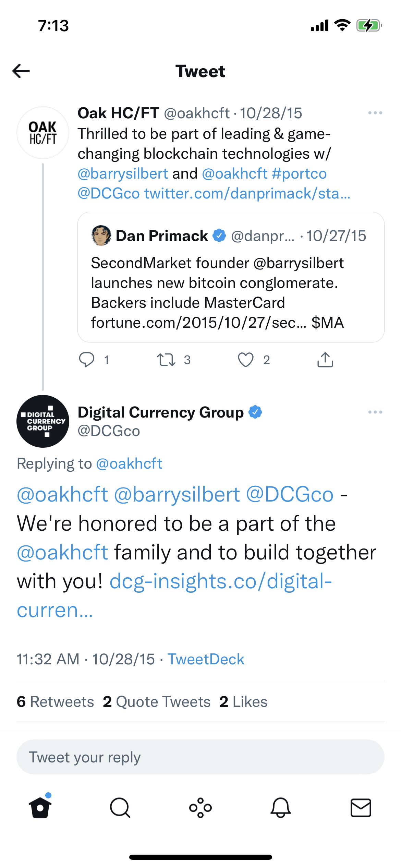This screenshot has width=401, height=868.
Task: Tap share icon on Oak HC/FT tweet
Action: (325, 360)
